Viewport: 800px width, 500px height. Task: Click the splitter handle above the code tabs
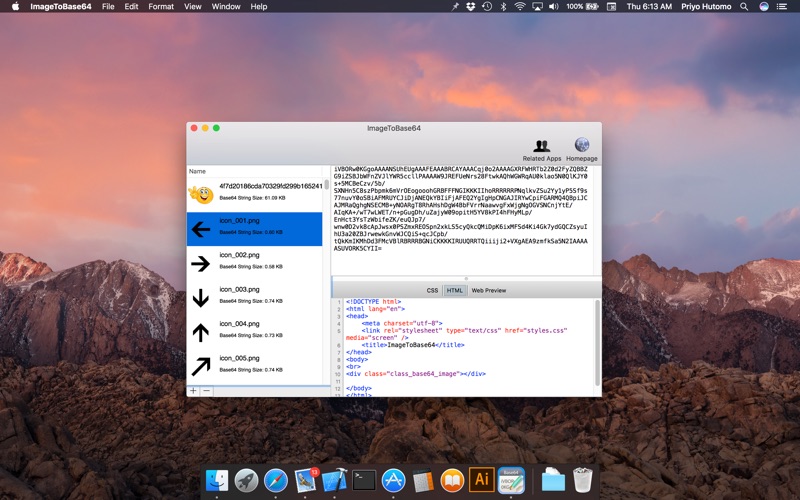pyautogui.click(x=466, y=279)
